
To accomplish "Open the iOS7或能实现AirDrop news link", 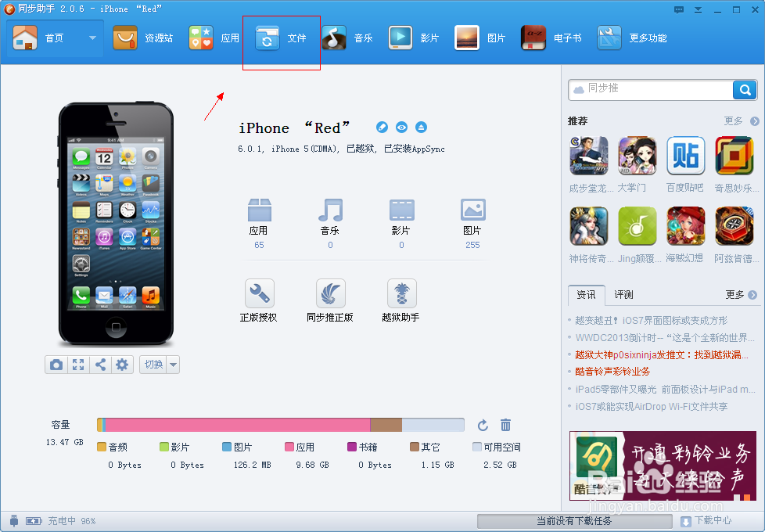I will [x=652, y=406].
